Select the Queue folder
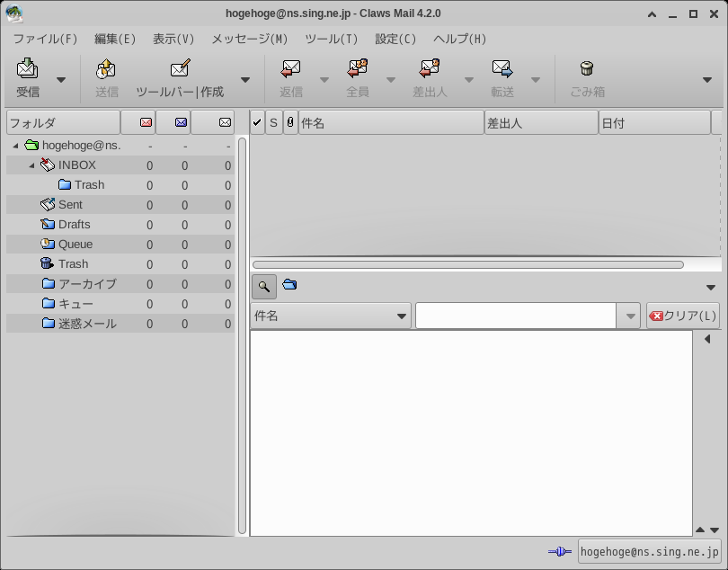The width and height of the screenshot is (728, 570). tap(120, 245)
